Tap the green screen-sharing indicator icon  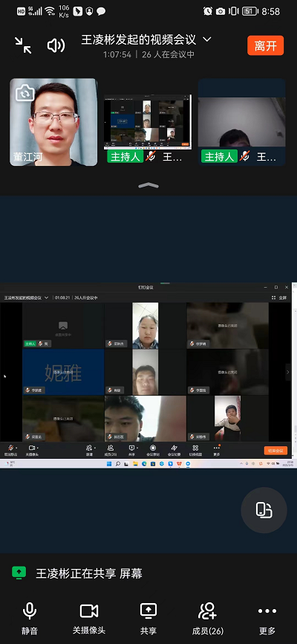point(19,573)
